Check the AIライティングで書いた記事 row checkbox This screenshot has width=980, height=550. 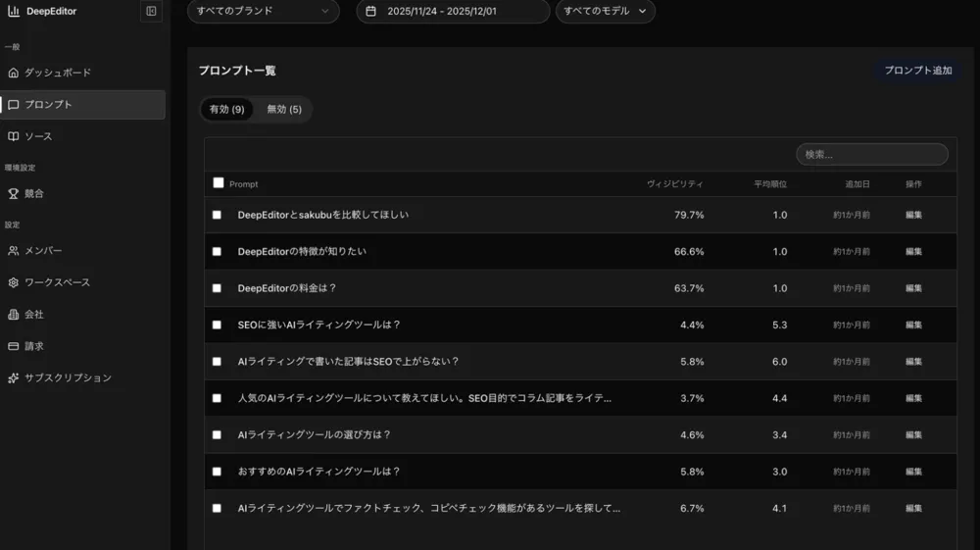(x=217, y=361)
